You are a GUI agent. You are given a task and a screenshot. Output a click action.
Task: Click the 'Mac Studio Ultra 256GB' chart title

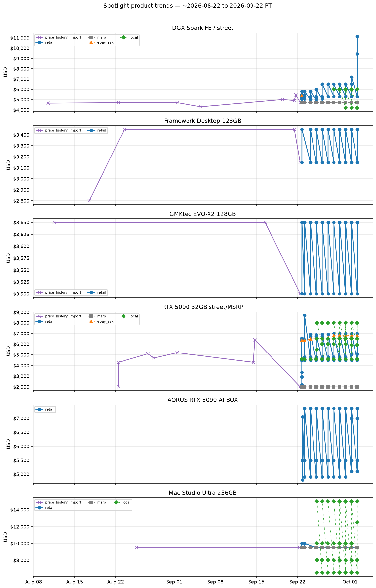(203, 493)
